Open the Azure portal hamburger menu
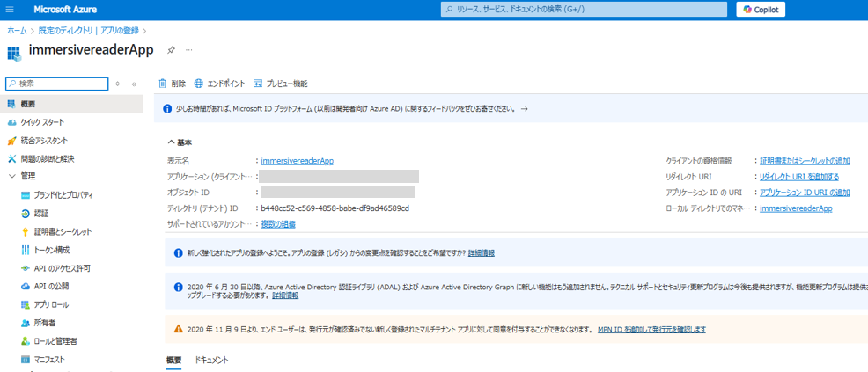The height and width of the screenshot is (372, 868). 10,10
